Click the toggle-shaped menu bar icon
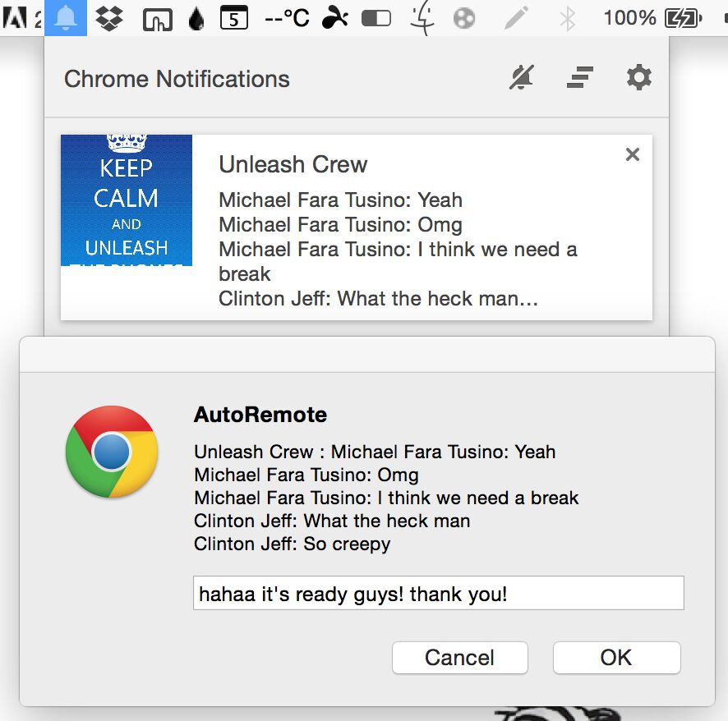The width and height of the screenshot is (728, 721). 376,19
